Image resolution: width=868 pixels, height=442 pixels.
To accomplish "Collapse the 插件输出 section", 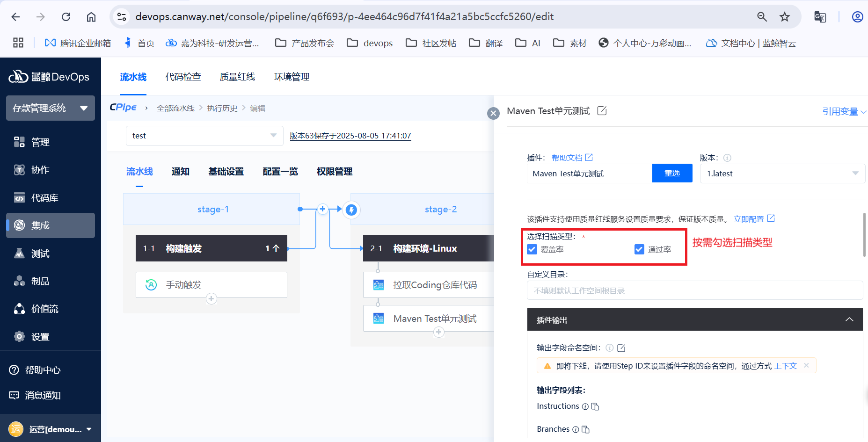I will coord(849,319).
